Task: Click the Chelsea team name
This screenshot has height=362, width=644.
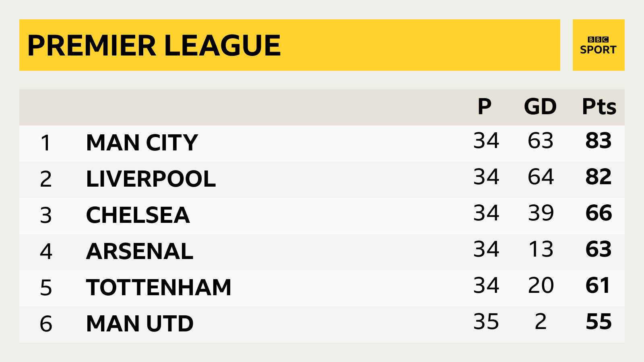Action: pos(138,215)
